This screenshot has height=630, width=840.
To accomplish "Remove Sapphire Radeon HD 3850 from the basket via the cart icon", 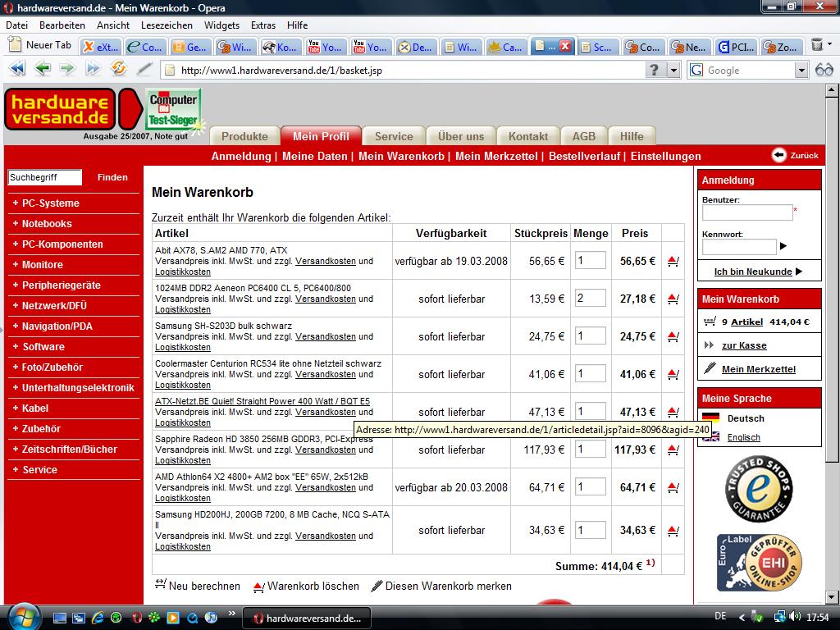I will [673, 450].
